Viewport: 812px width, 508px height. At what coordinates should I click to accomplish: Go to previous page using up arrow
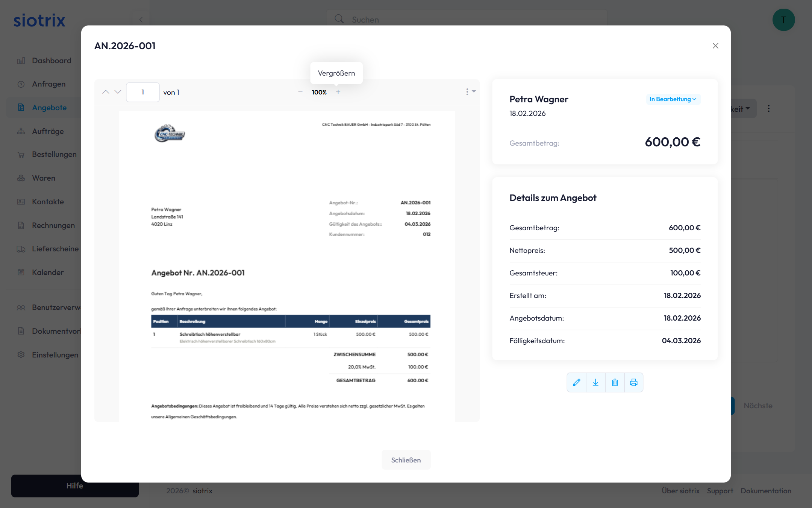tap(106, 92)
